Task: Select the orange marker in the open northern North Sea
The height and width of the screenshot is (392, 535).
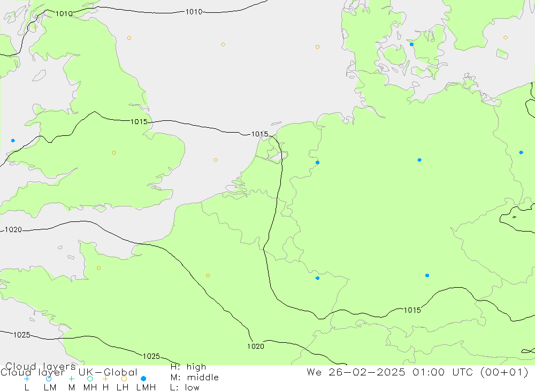Action: tap(223, 45)
